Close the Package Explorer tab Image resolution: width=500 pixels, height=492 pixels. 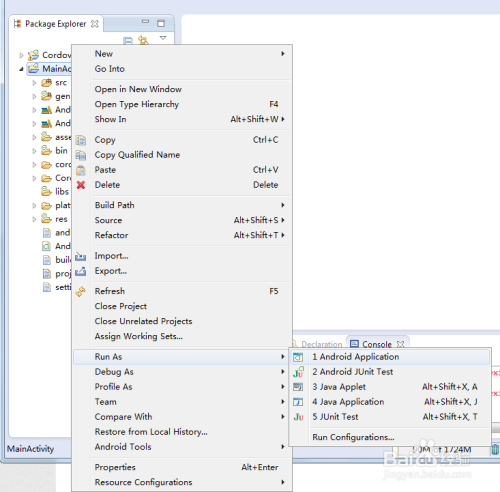coord(95,24)
